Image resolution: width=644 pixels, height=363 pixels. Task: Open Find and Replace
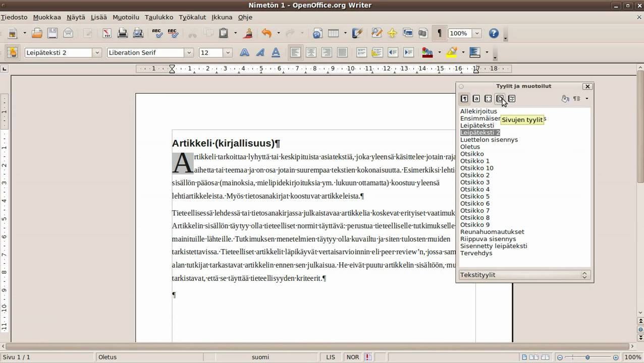coord(377,33)
